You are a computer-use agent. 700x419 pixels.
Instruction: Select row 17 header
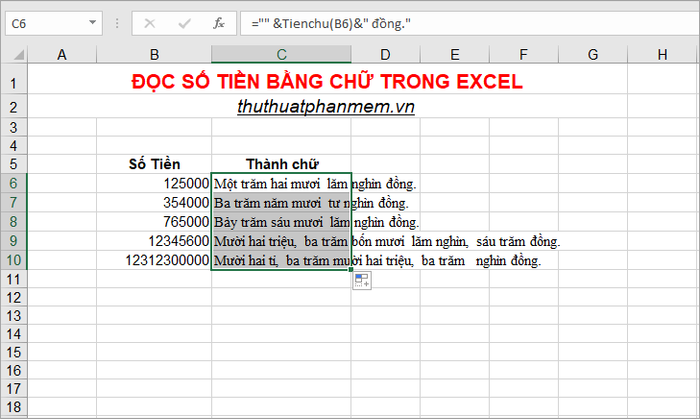[13, 389]
